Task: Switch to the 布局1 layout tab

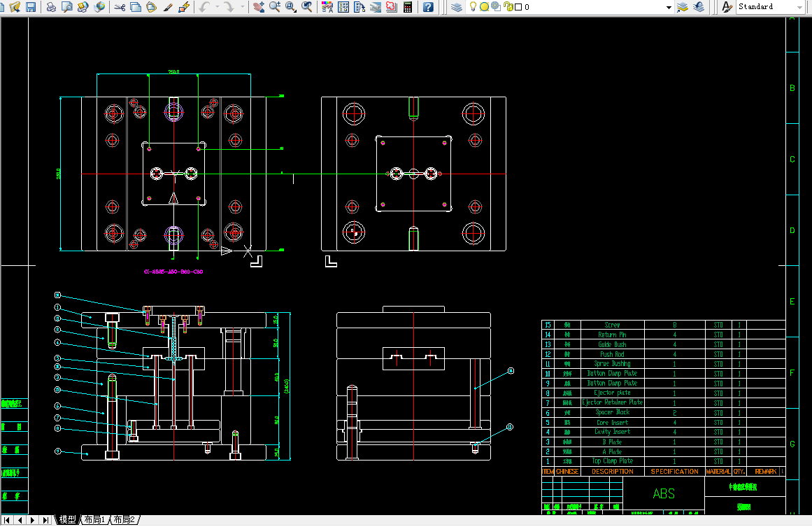Action: (94, 520)
